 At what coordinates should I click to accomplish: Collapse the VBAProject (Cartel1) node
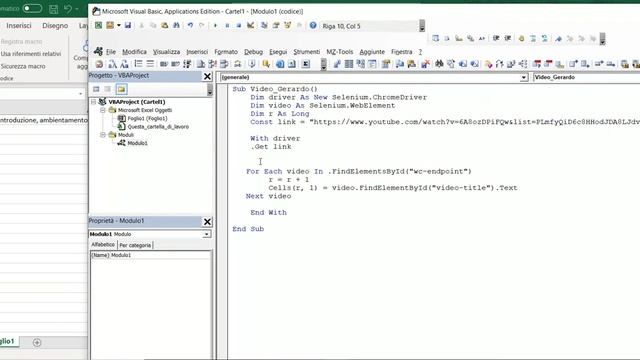click(93, 102)
